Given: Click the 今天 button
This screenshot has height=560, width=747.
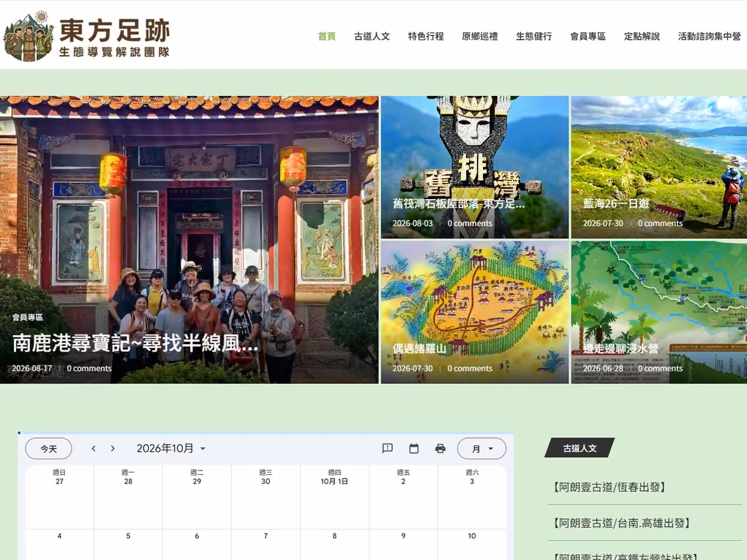Looking at the screenshot, I should pyautogui.click(x=49, y=449).
